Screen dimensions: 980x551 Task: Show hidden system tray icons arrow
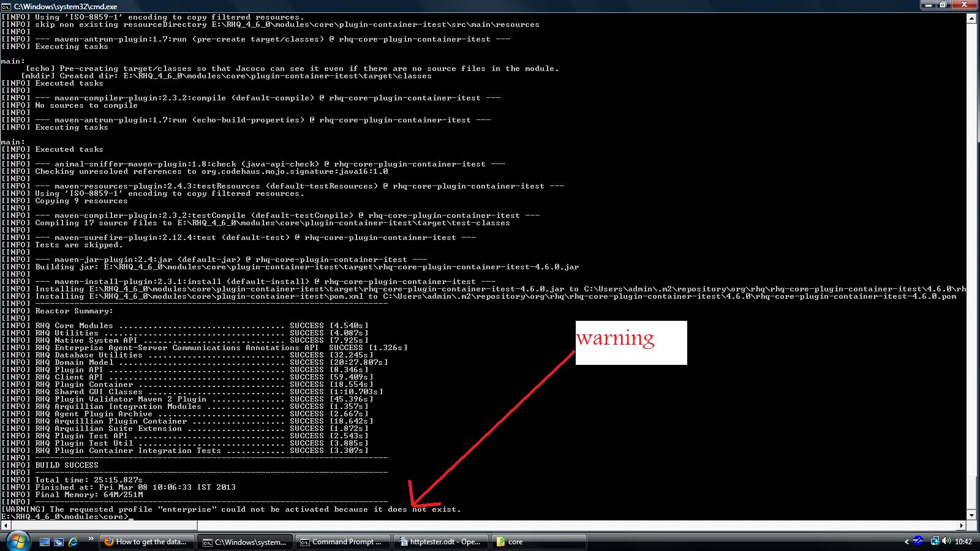(x=907, y=542)
